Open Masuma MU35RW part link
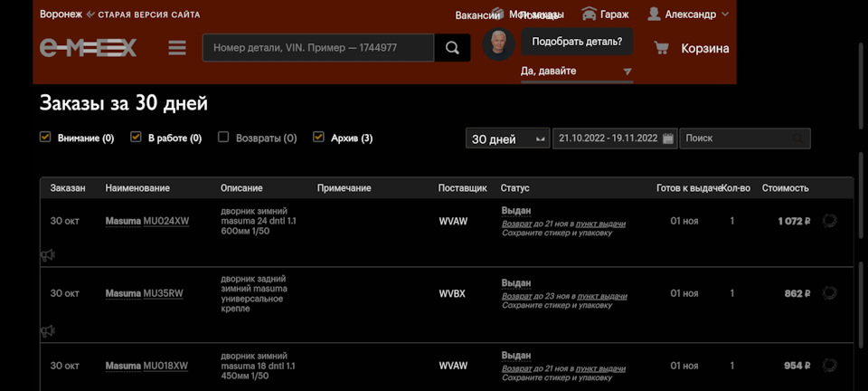This screenshot has height=391, width=868. pos(144,293)
